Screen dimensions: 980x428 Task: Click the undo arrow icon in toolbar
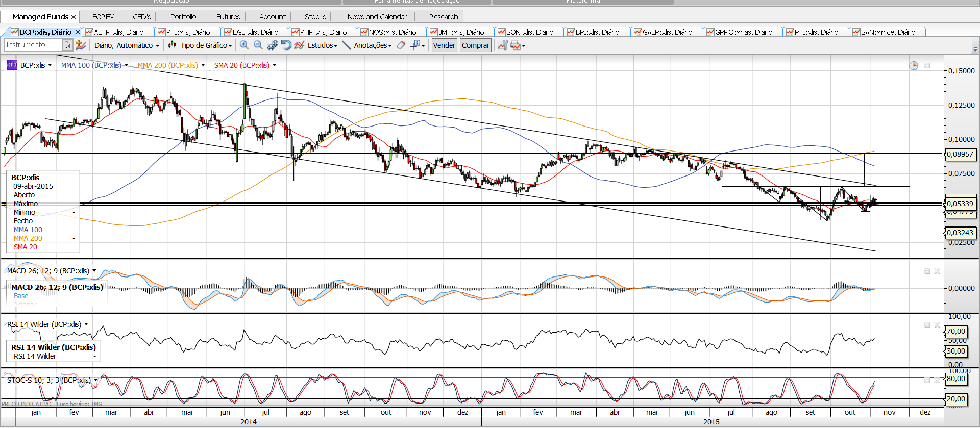(286, 45)
